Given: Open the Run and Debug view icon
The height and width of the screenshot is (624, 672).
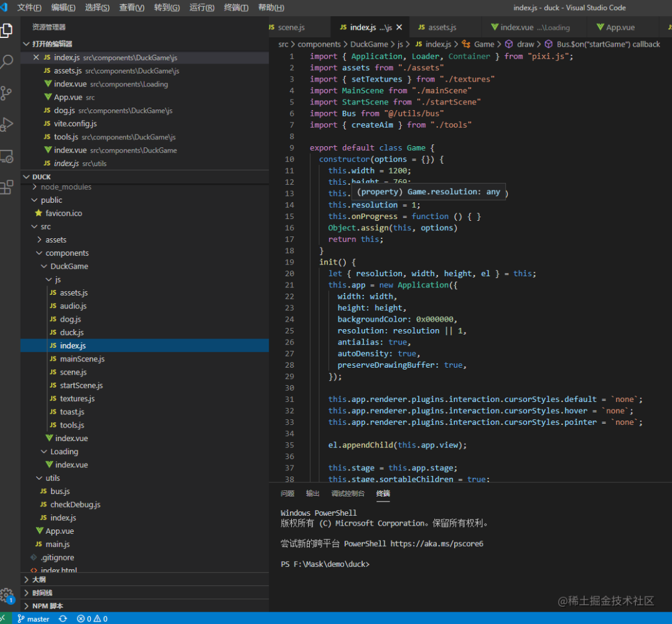Looking at the screenshot, I should (7, 124).
